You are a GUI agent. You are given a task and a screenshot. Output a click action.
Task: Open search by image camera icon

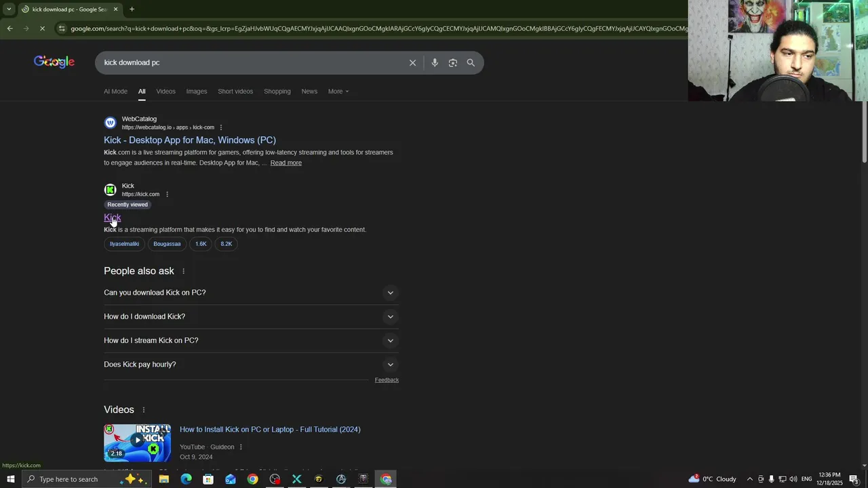tap(453, 62)
